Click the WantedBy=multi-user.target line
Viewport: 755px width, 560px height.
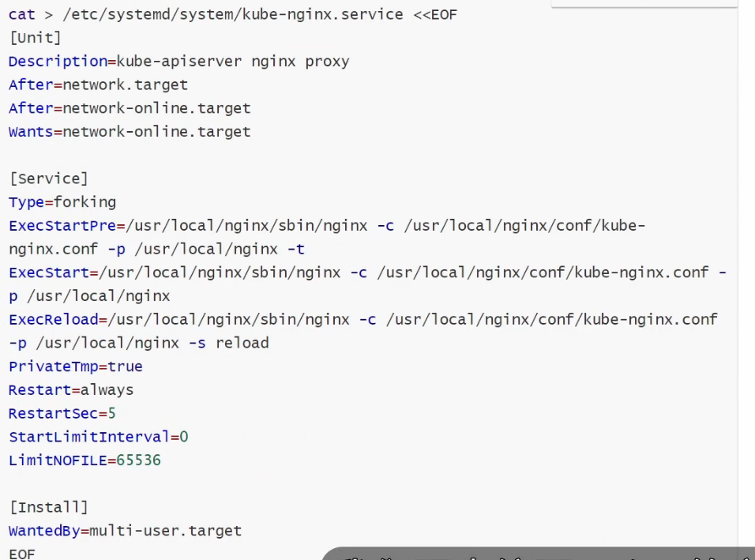[126, 531]
